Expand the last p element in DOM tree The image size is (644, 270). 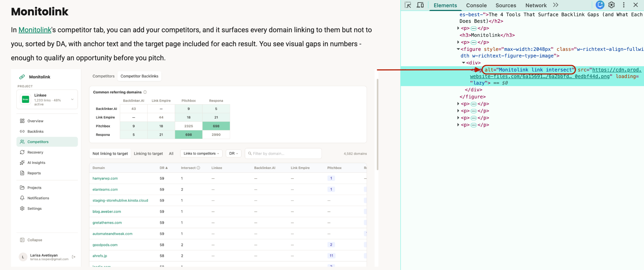pyautogui.click(x=458, y=125)
